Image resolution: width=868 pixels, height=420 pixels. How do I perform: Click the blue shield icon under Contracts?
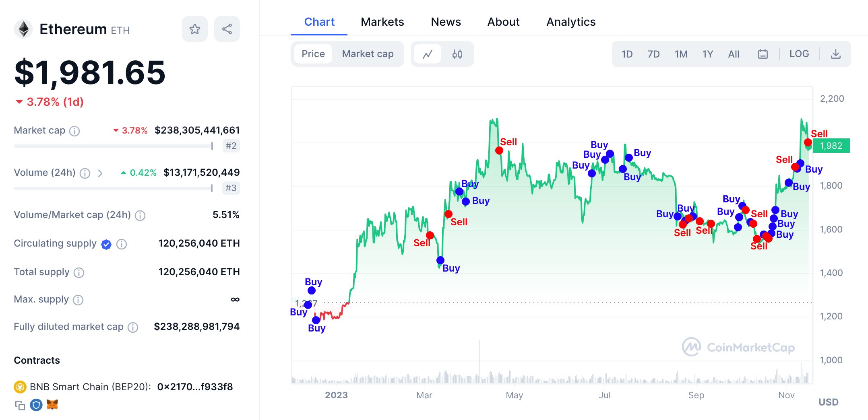click(x=36, y=405)
